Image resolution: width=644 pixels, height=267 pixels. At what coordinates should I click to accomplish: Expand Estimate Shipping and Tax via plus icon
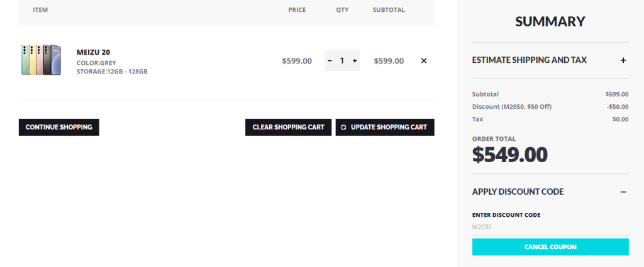coord(623,60)
